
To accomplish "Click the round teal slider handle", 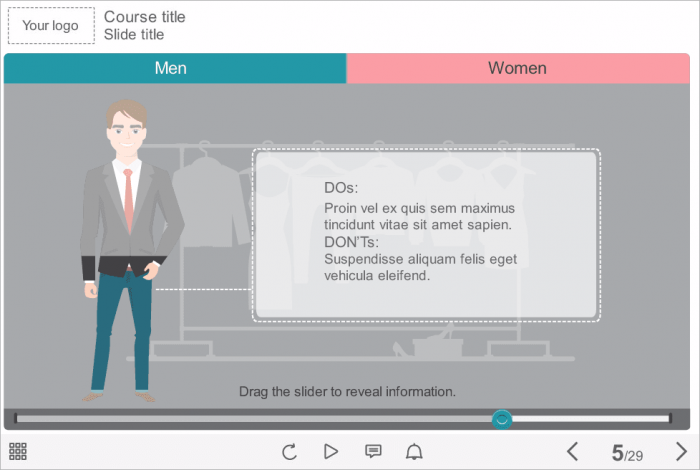I will pyautogui.click(x=502, y=419).
